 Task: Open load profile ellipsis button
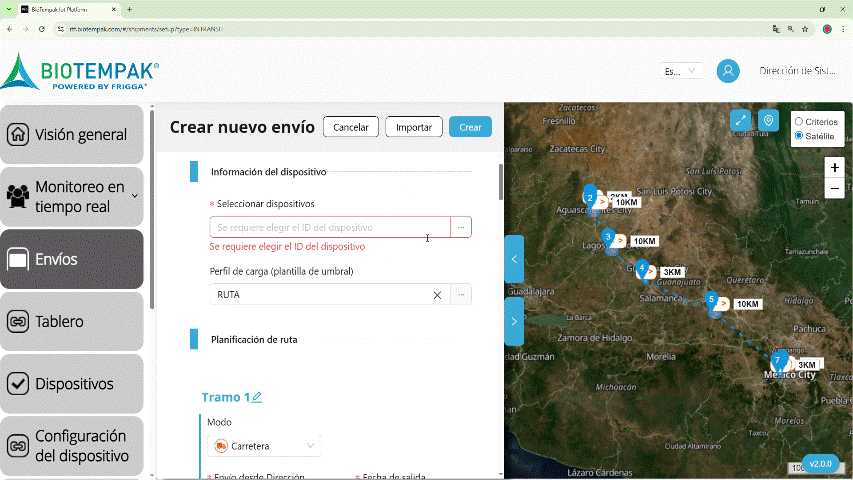[x=461, y=295]
